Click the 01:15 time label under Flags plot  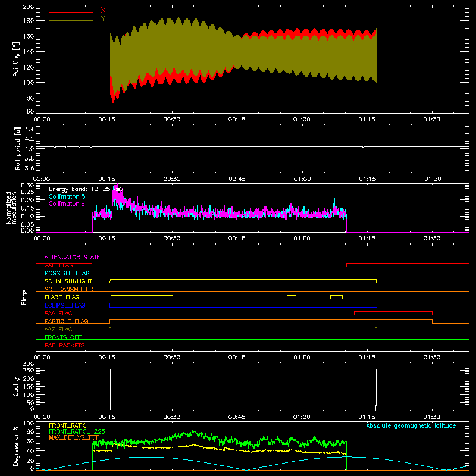pos(367,358)
